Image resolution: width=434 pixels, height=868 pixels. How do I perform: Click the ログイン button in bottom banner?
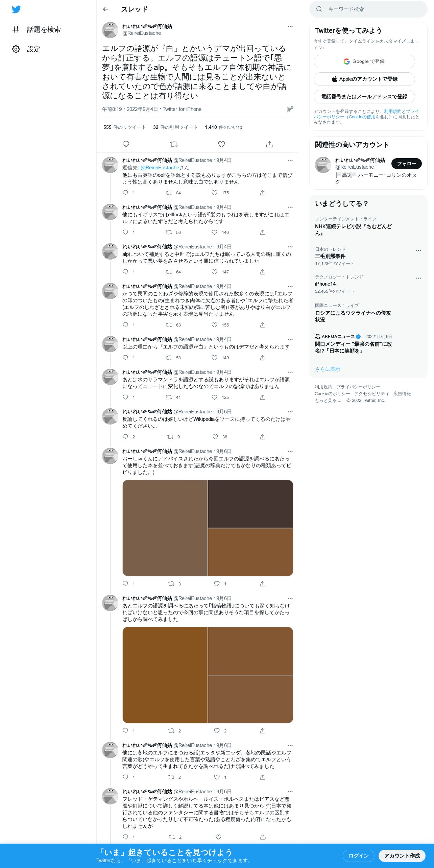(358, 855)
